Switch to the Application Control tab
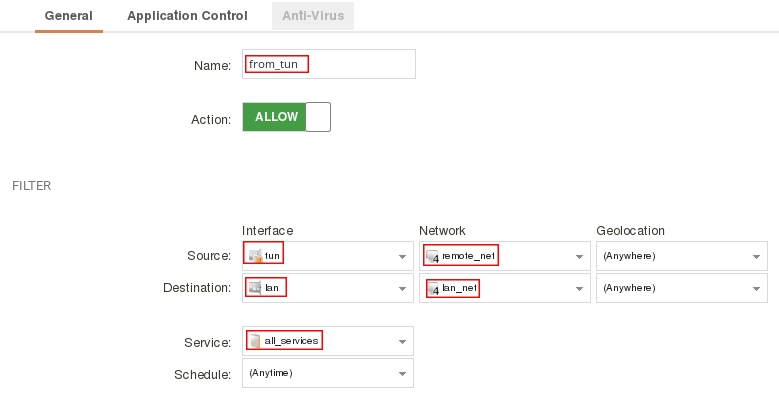This screenshot has height=397, width=779. click(x=187, y=16)
